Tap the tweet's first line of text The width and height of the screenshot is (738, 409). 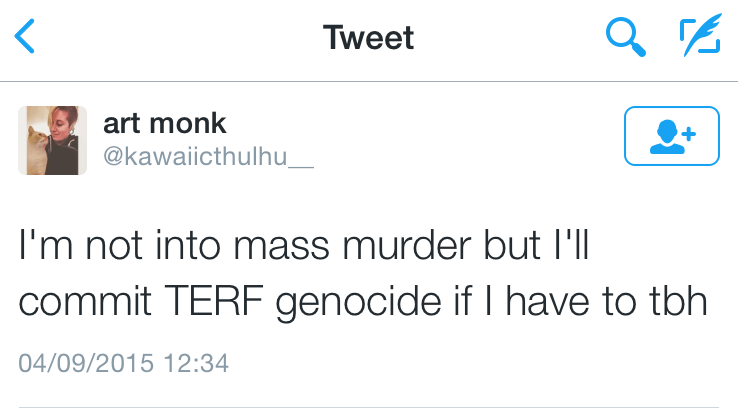click(305, 247)
